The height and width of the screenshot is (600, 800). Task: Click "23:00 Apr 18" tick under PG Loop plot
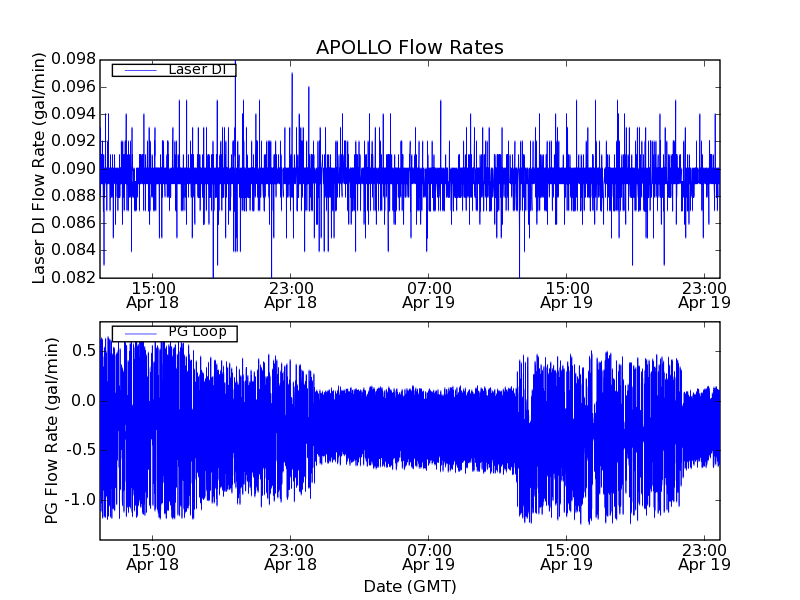click(x=290, y=557)
